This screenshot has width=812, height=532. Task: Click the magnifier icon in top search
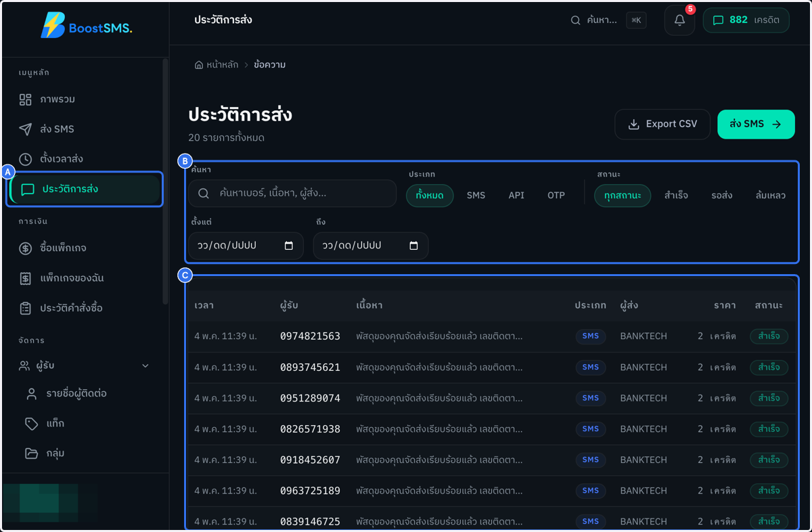pyautogui.click(x=576, y=20)
